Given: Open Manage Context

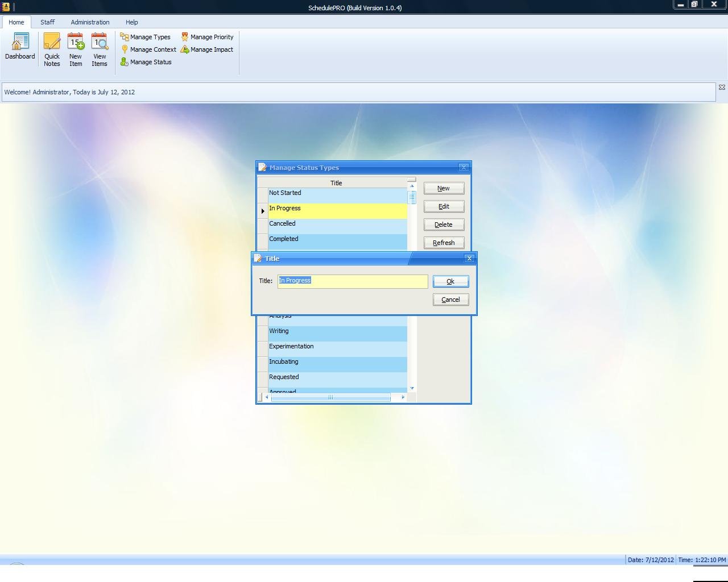Looking at the screenshot, I should point(148,49).
